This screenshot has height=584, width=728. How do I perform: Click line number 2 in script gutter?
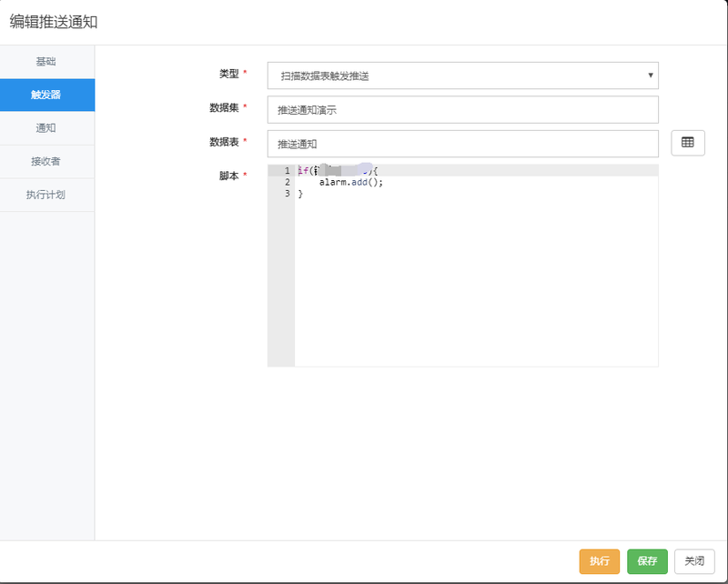[287, 183]
